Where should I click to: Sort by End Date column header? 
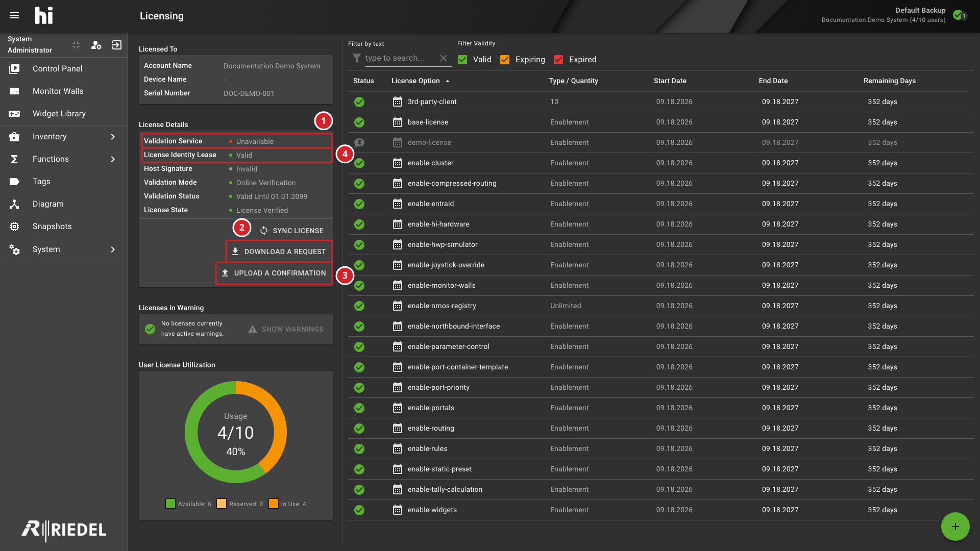(x=773, y=81)
